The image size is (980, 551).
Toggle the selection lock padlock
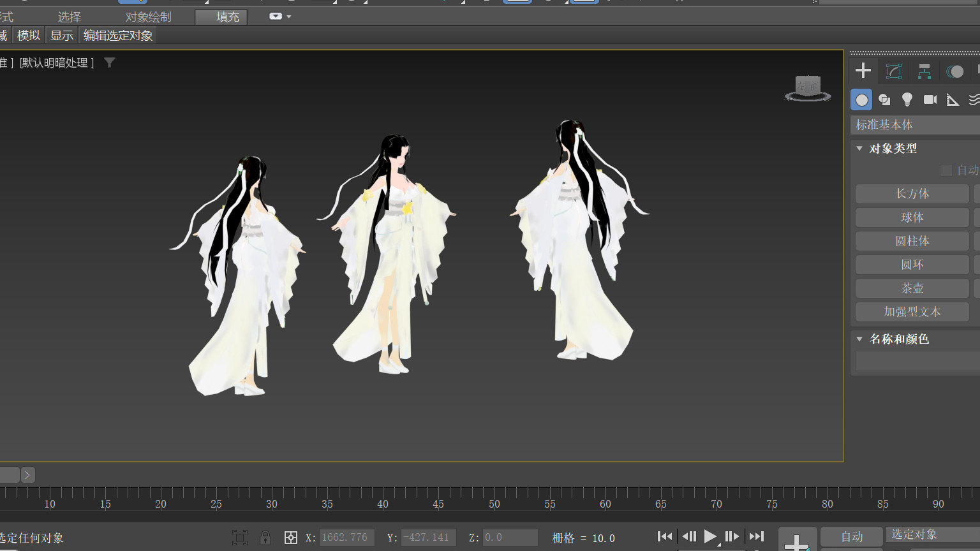click(265, 538)
